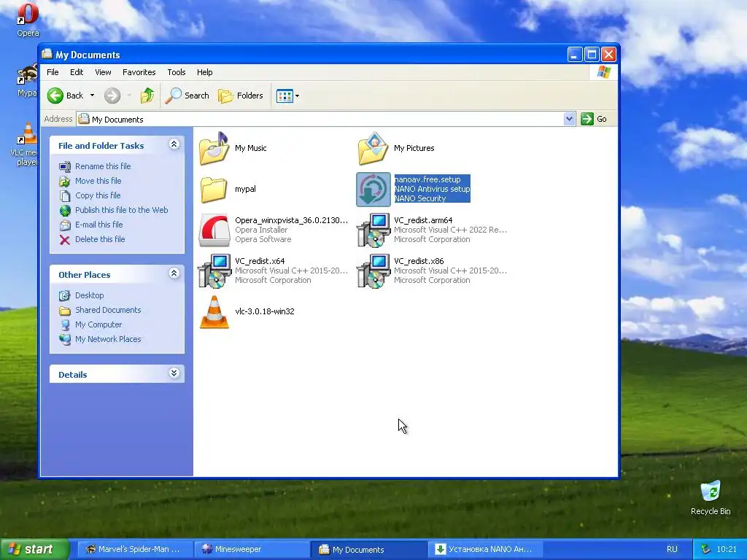Select the Opera_winxpvista installer icon
The image size is (747, 560).
point(214,230)
